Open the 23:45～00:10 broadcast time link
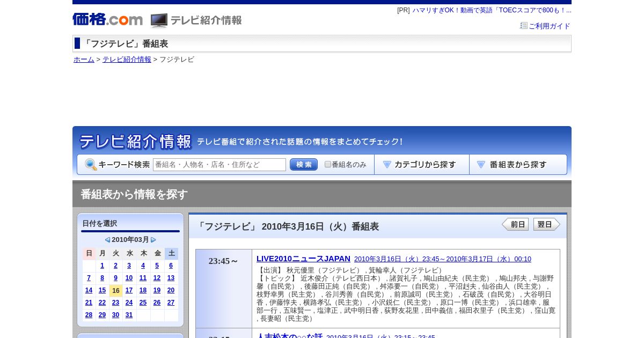Viewport: 644px width, 338px height. (x=443, y=259)
